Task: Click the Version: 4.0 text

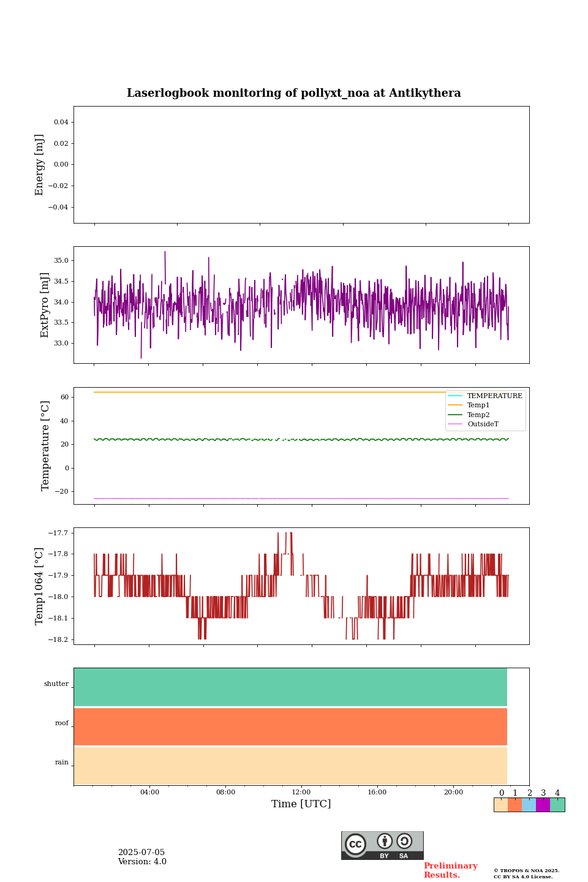Action: coord(142,862)
